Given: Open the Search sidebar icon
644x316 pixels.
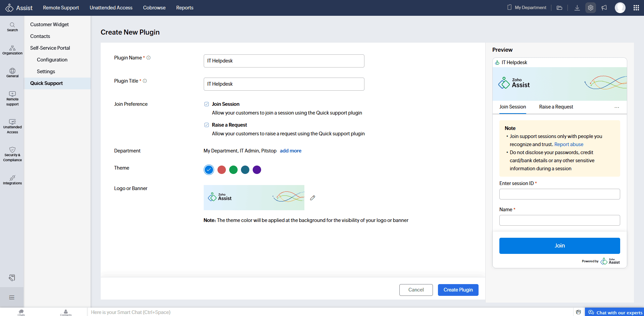Looking at the screenshot, I should pyautogui.click(x=12, y=27).
